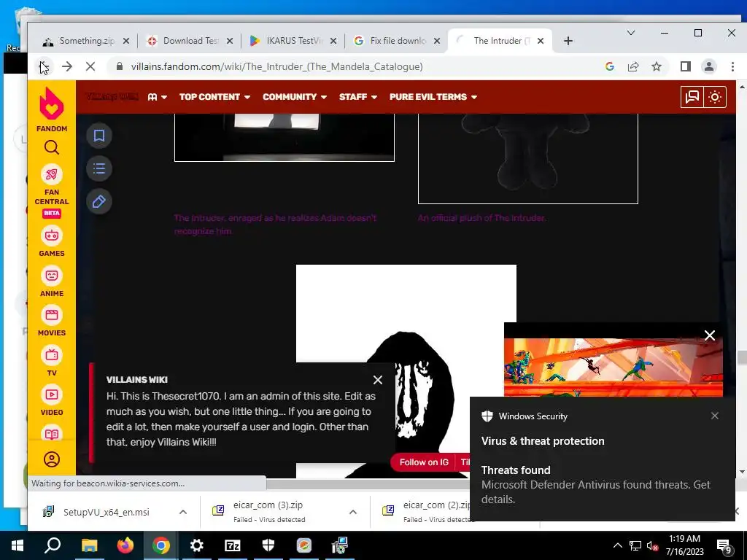Screen dimensions: 747x560
Task: Click the Google icon in the address bar
Action: coord(610,66)
